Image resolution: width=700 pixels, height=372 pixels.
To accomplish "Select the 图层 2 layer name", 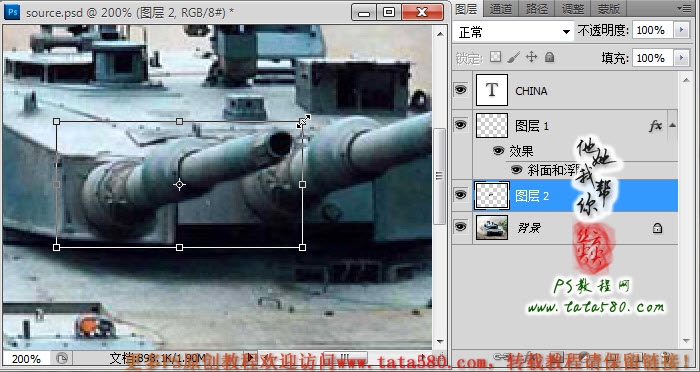I will [532, 196].
